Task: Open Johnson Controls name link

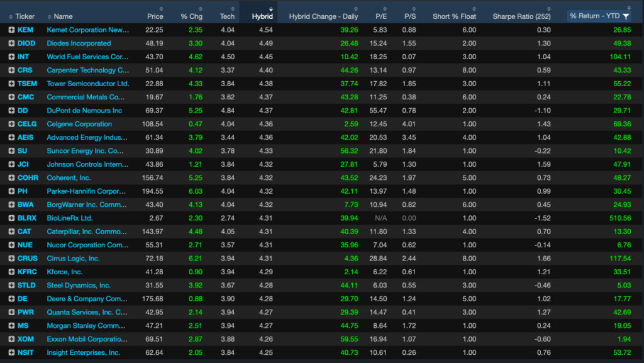Action: tap(87, 164)
